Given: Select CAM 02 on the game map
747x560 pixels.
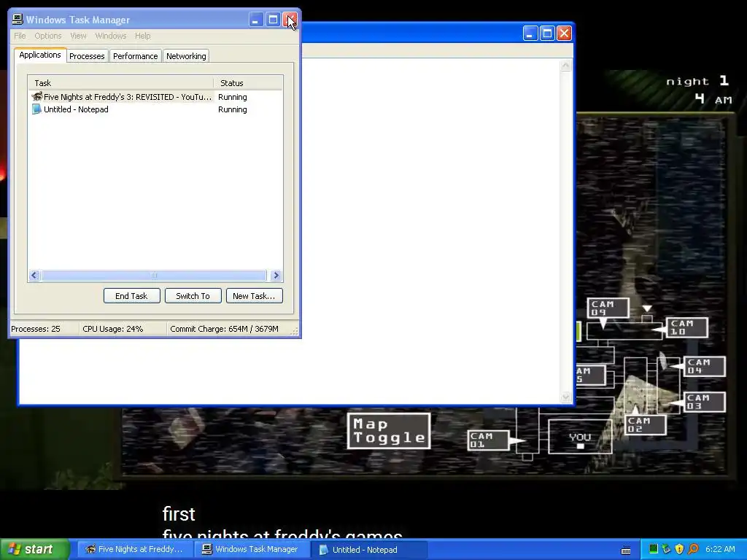Looking at the screenshot, I should click(x=645, y=425).
